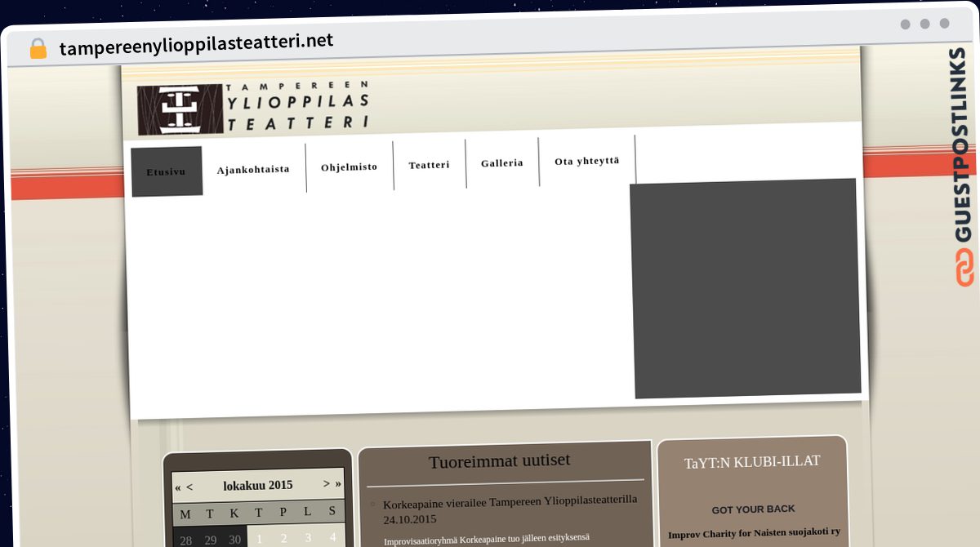Select calendar day 3
This screenshot has width=980, height=547.
308,537
